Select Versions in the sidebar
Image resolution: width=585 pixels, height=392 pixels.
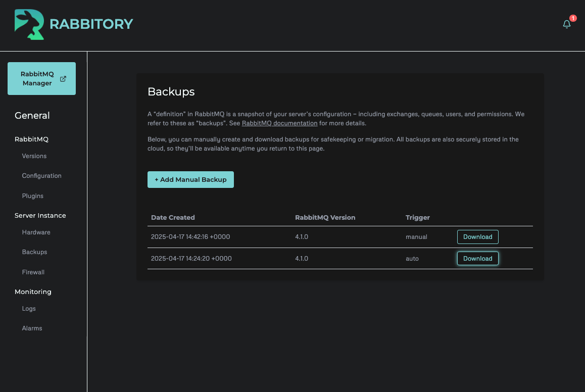[x=34, y=156]
